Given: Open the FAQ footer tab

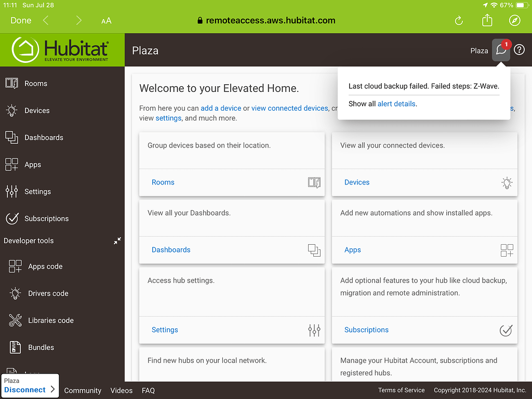Looking at the screenshot, I should (148, 390).
